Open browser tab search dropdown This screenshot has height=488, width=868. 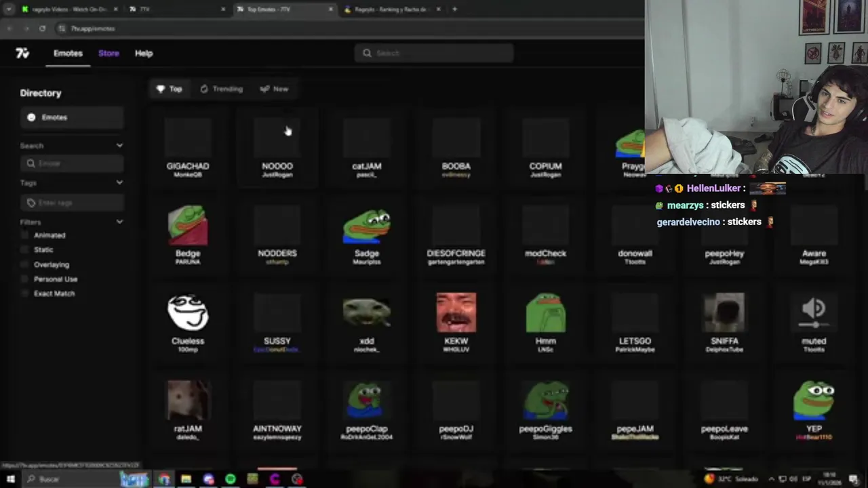coord(9,9)
